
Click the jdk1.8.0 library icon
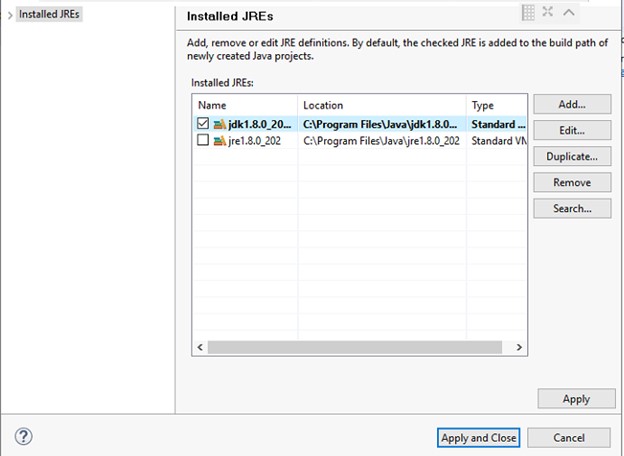pyautogui.click(x=220, y=124)
